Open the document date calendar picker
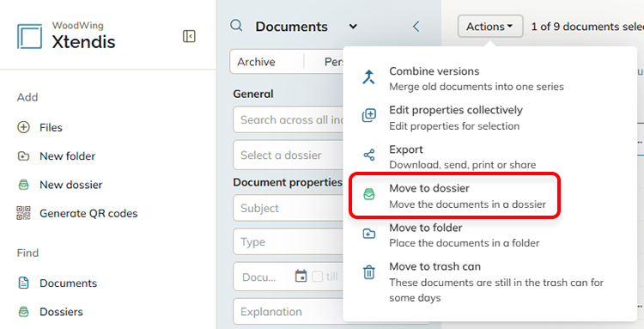This screenshot has height=329, width=644. click(x=301, y=276)
